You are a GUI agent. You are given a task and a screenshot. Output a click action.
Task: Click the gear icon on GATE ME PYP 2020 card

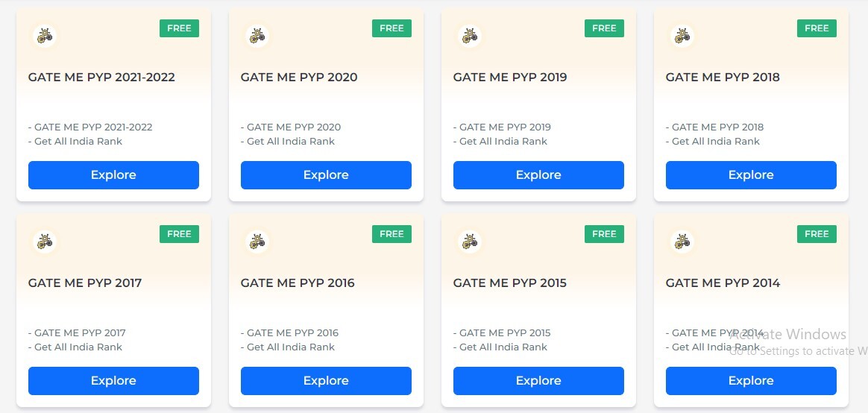click(257, 36)
